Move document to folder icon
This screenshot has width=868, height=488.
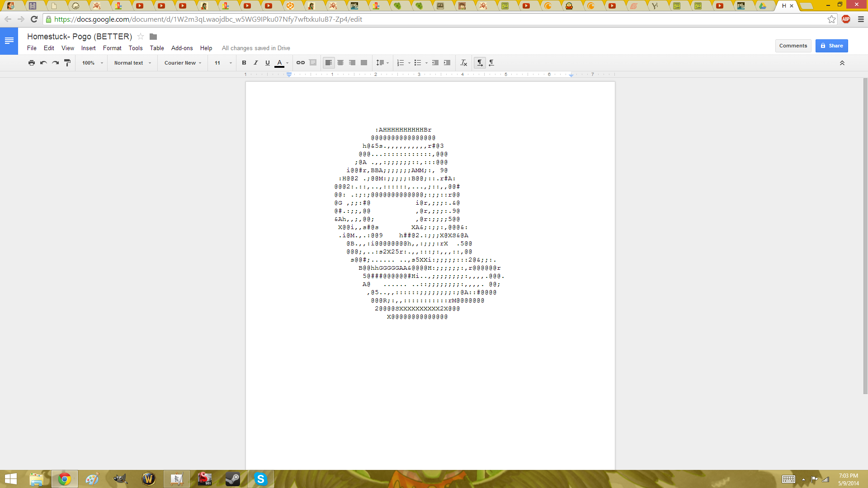(x=153, y=37)
